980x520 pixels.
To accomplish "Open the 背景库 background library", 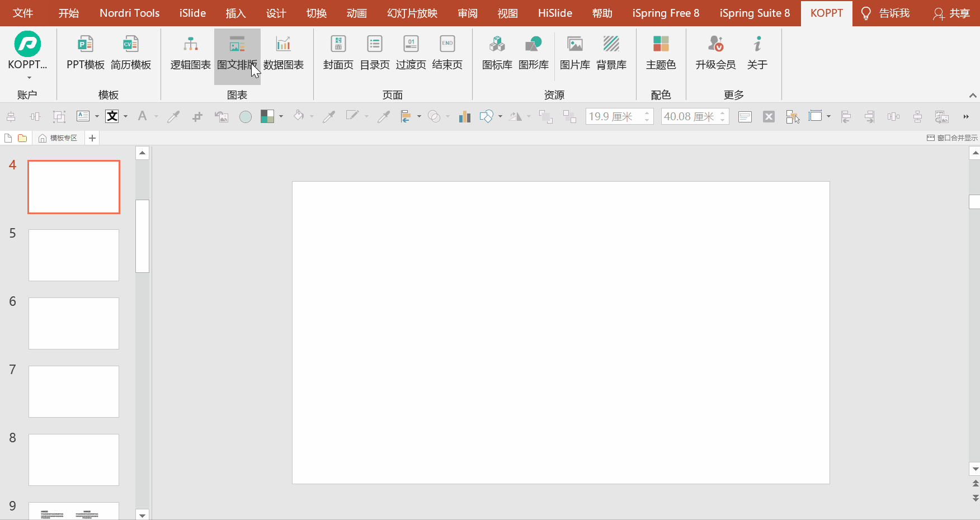I will pos(611,54).
